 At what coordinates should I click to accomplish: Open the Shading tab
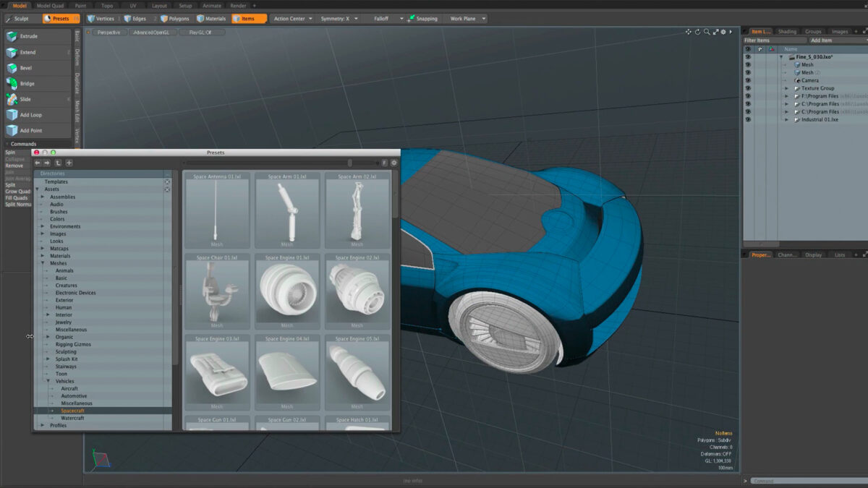click(x=787, y=32)
